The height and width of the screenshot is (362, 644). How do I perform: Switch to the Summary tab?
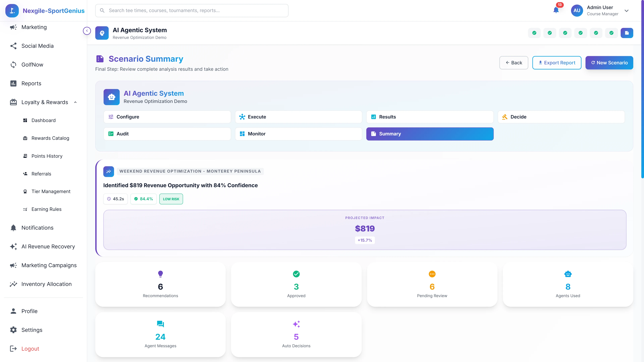430,134
